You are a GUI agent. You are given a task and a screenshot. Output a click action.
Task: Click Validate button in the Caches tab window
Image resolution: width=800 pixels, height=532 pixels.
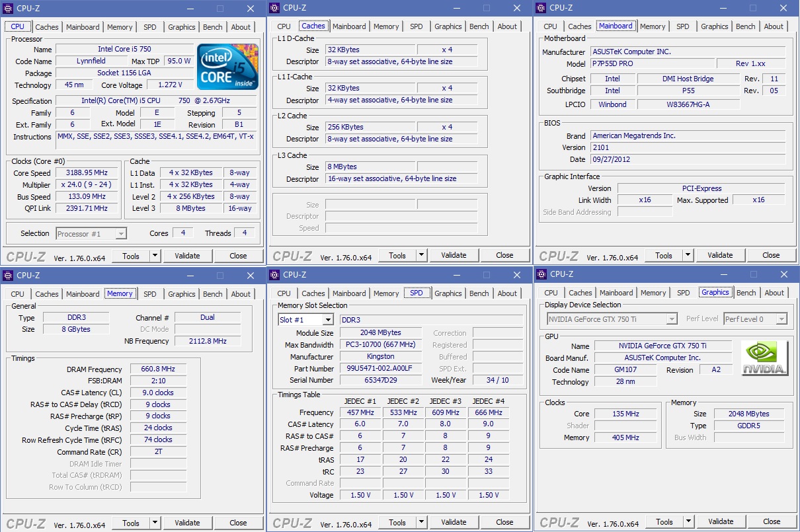pos(454,255)
